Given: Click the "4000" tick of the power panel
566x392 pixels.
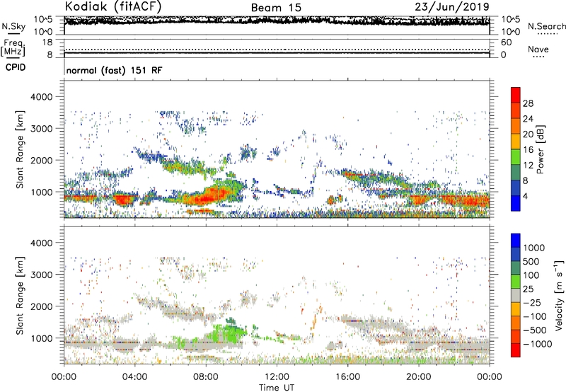Looking at the screenshot, I should (x=42, y=97).
